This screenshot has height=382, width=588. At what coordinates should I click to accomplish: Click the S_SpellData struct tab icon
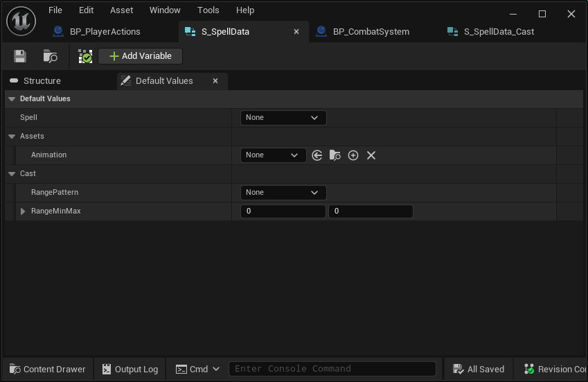190,31
